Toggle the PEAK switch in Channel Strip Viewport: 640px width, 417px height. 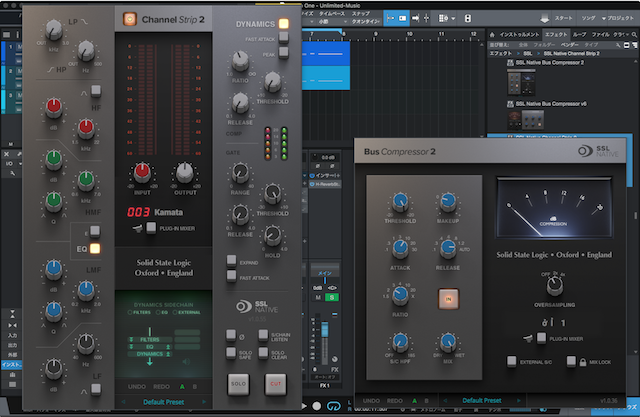click(283, 53)
